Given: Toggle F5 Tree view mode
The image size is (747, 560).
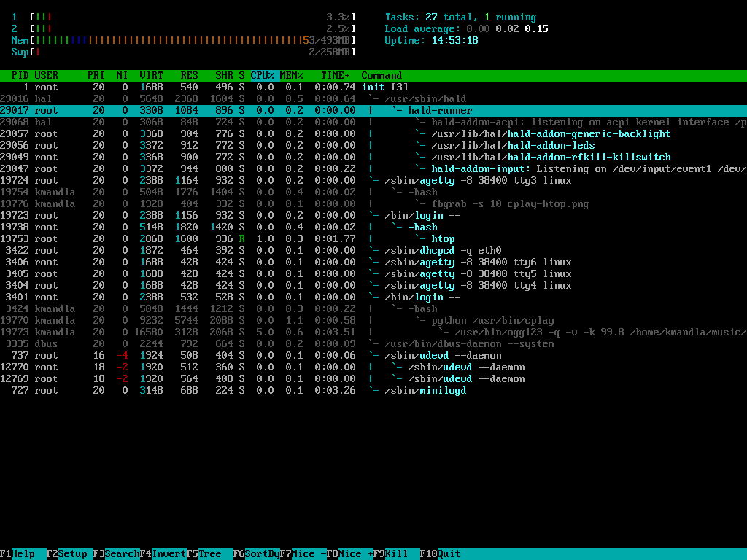Looking at the screenshot, I should (x=210, y=554).
